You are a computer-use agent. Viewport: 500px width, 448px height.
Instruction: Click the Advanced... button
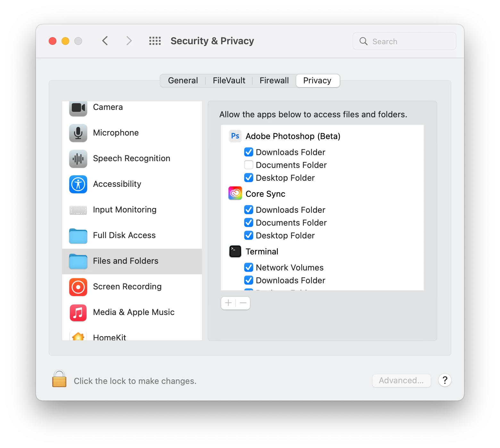(x=401, y=380)
